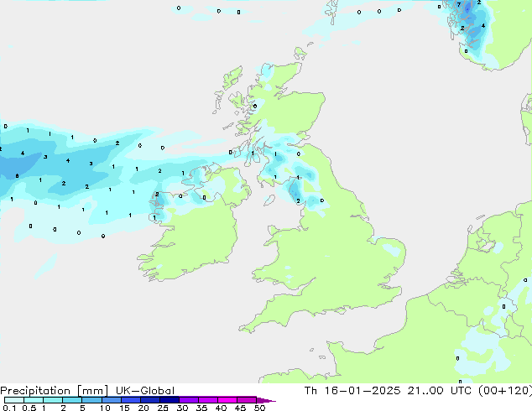Pick the 45–50 mm legend color swatch

pyautogui.click(x=247, y=400)
